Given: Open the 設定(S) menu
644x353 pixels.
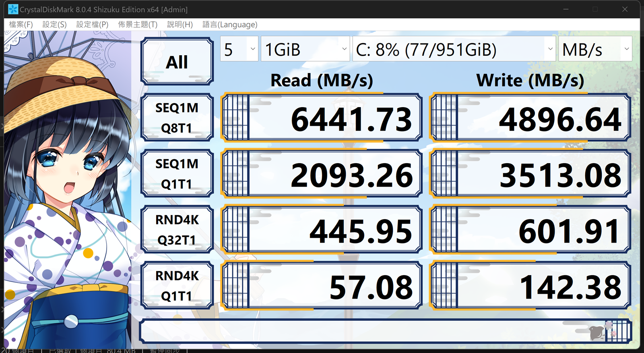Looking at the screenshot, I should tap(54, 25).
